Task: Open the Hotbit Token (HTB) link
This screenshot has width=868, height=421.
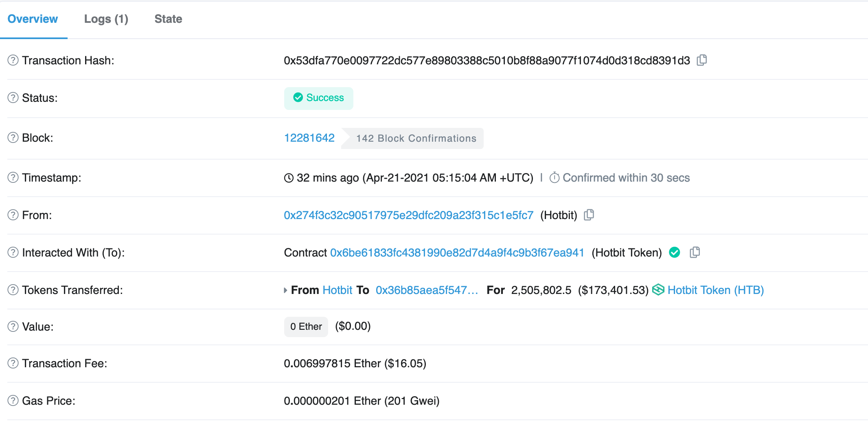Action: 715,290
